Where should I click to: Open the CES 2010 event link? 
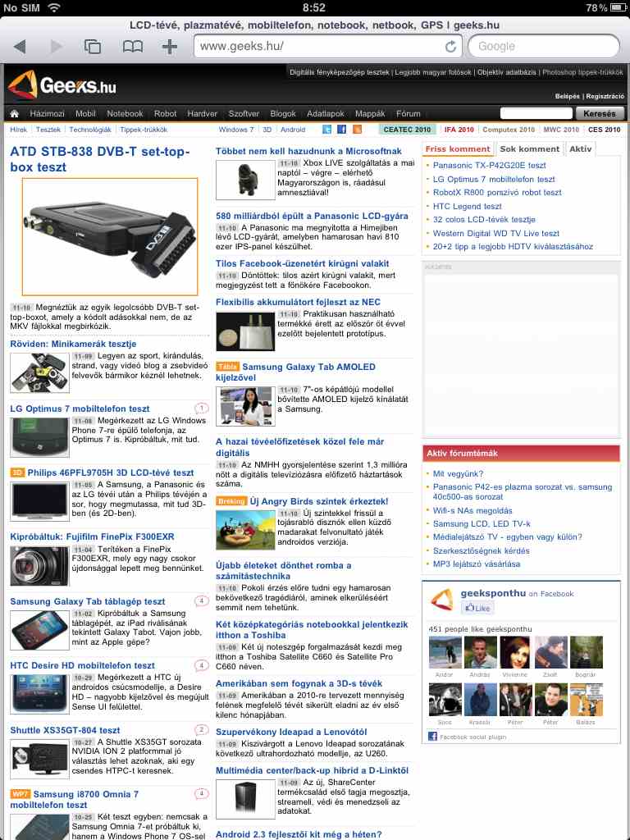click(x=605, y=130)
